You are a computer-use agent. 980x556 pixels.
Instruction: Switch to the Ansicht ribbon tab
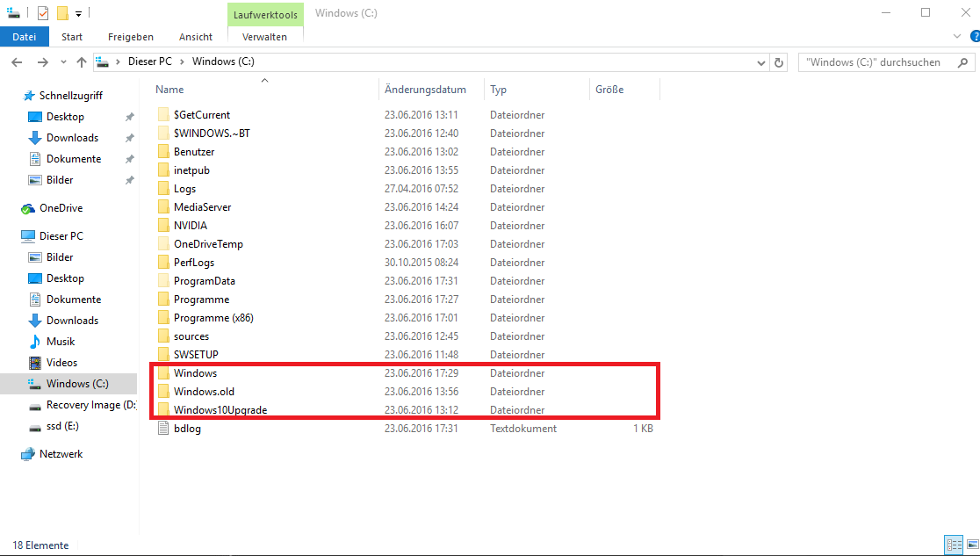[x=196, y=37]
